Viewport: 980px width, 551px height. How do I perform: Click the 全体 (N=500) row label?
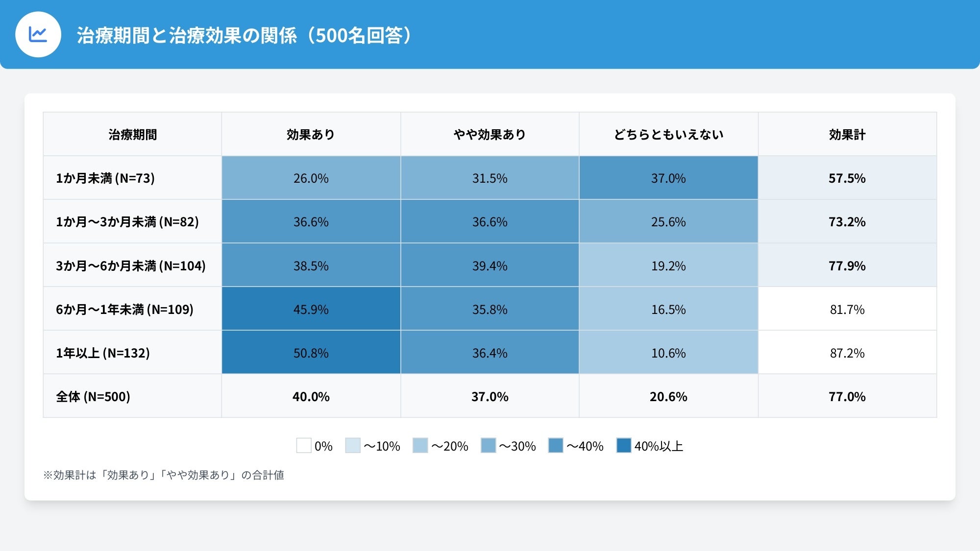[x=93, y=396]
